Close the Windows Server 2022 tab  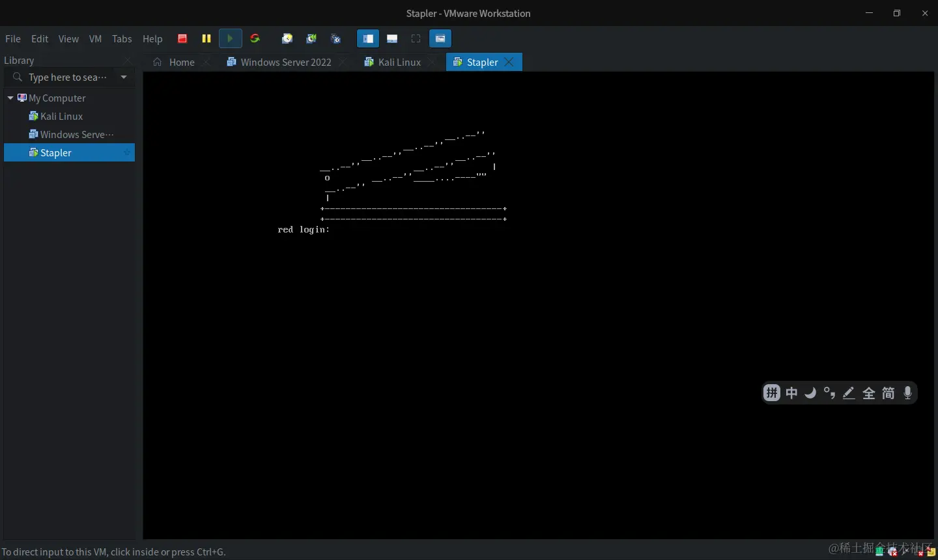pyautogui.click(x=343, y=63)
